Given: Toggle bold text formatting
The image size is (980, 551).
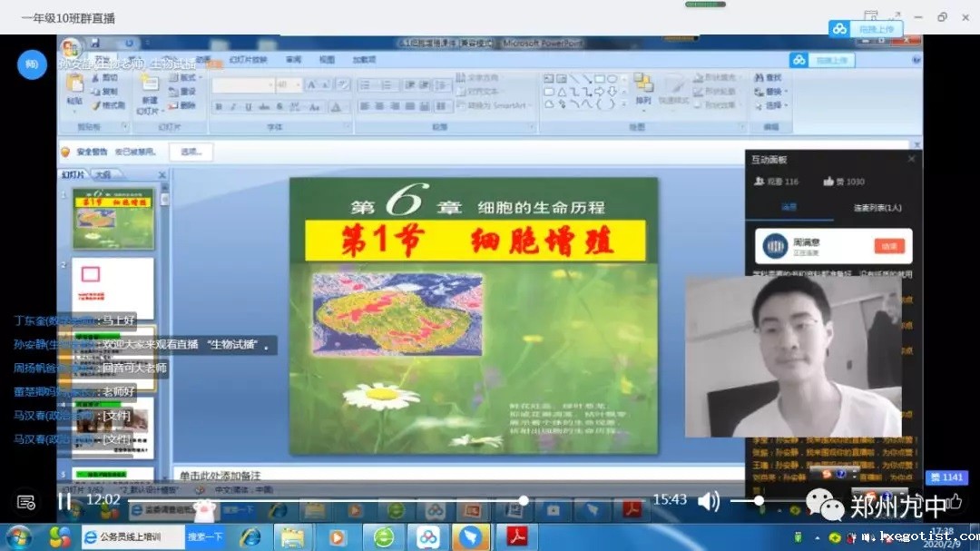Looking at the screenshot, I should click(x=220, y=107).
